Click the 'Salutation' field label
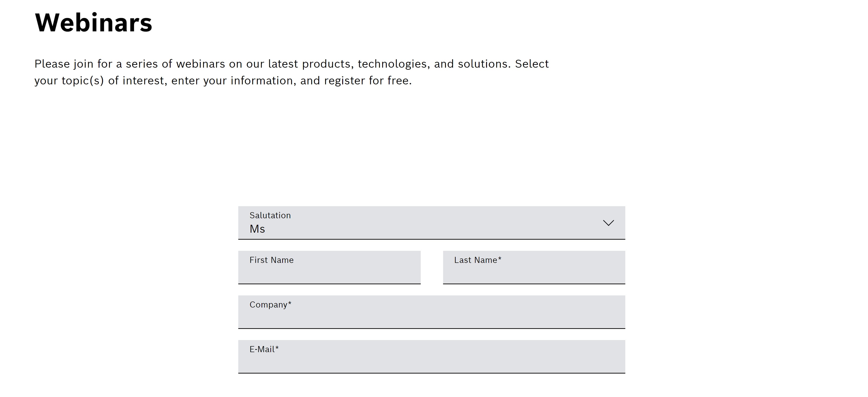Viewport: 868px width, 397px height. click(270, 215)
